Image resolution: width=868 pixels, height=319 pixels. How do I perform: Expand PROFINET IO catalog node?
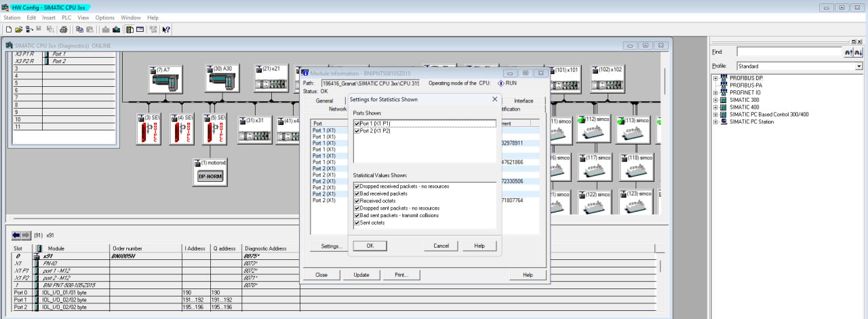pos(715,92)
